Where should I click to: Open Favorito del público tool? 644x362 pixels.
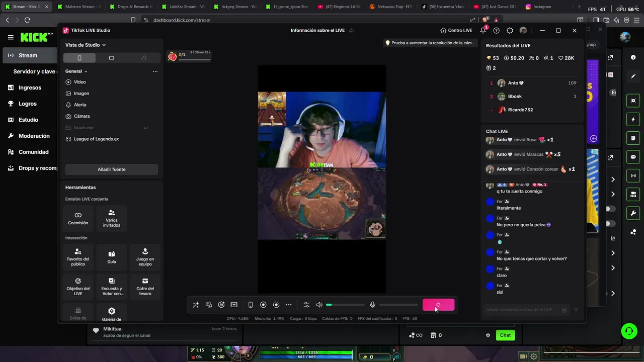78,257
